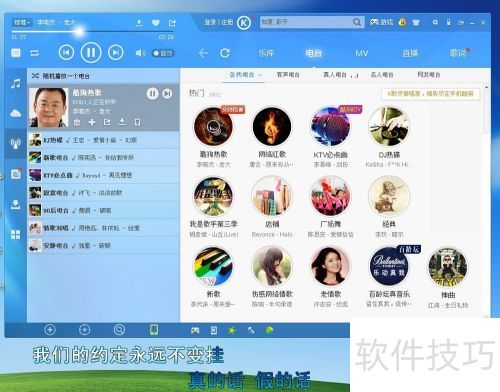Viewport: 500px width, 392px height.
Task: Select the 90后电台 station row
Action: pyautogui.click(x=103, y=210)
